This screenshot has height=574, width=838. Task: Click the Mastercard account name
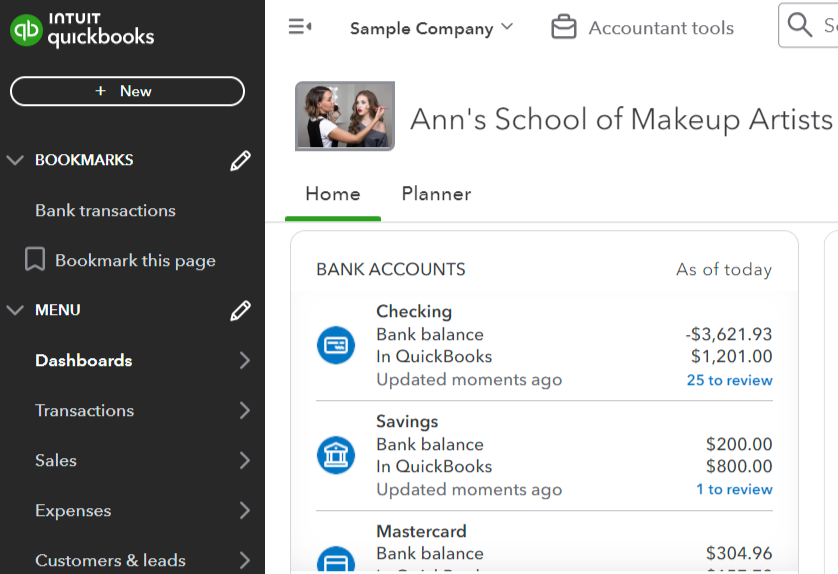point(421,531)
